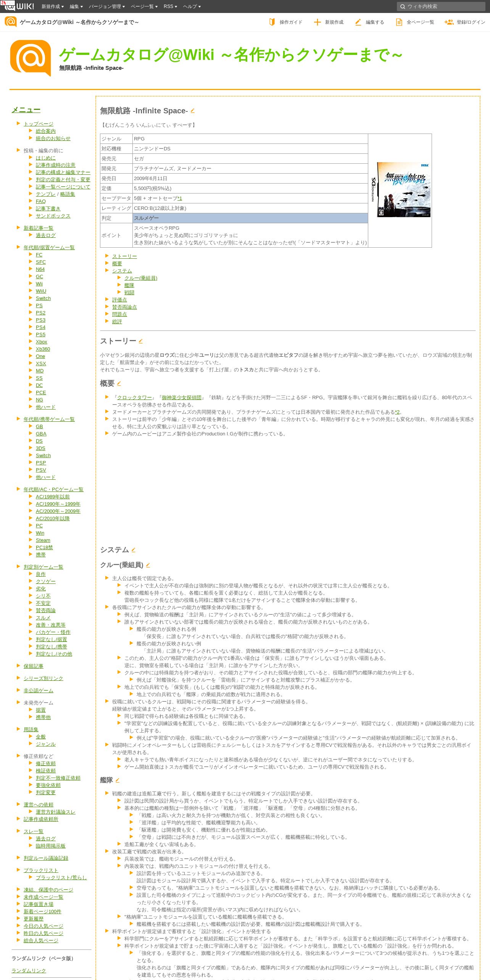
Task: Click the 新規作成 plus icon in header
Action: coord(317,22)
